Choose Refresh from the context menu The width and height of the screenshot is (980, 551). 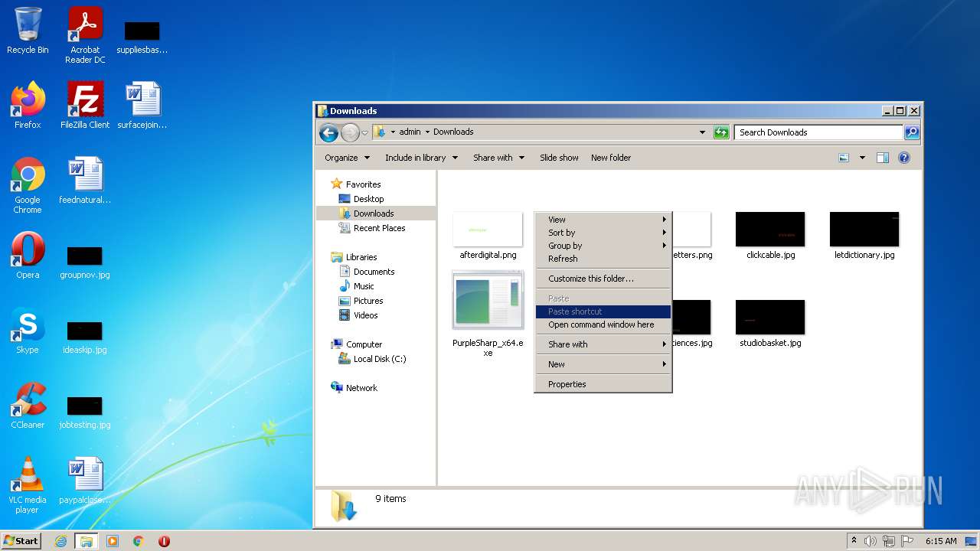click(x=603, y=259)
